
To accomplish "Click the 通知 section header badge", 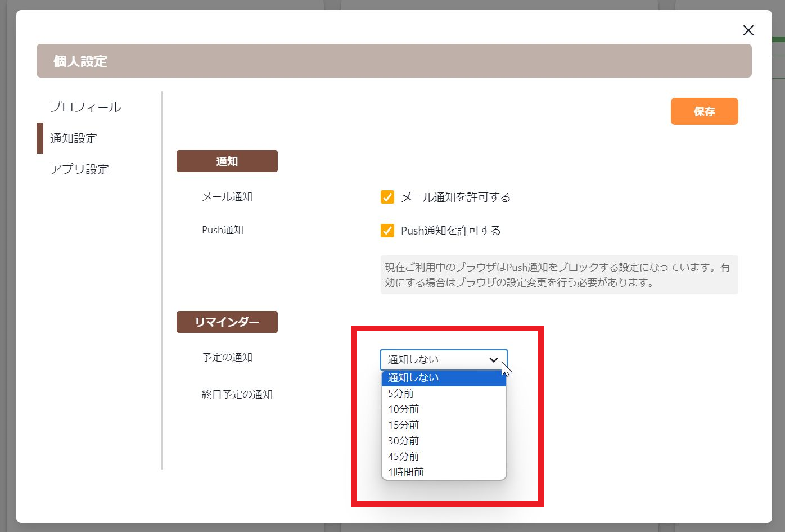I will (227, 161).
